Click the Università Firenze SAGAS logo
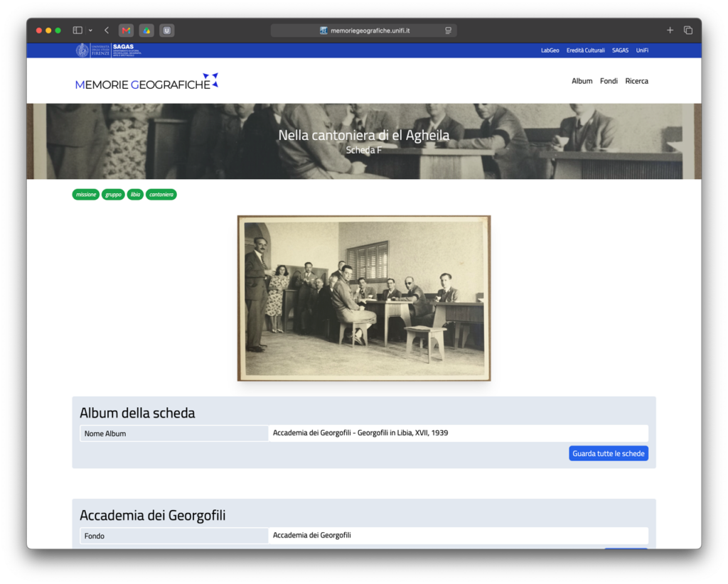Viewport: 728px width, 584px height. [109, 50]
